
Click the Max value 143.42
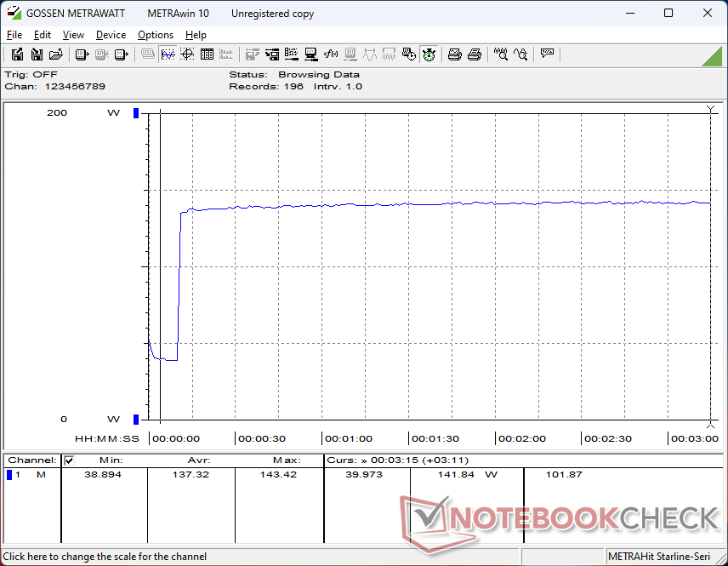(x=278, y=474)
